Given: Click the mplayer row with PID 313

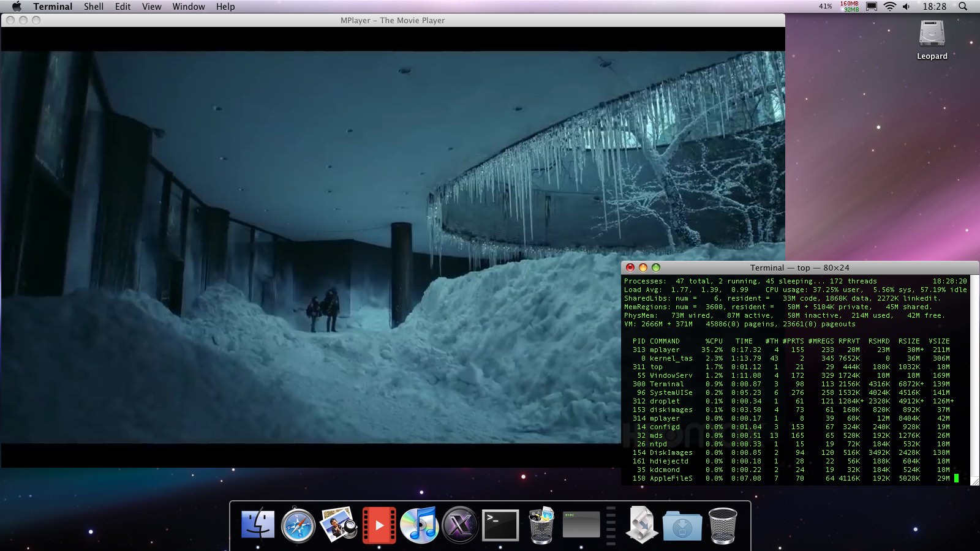Looking at the screenshot, I should point(791,350).
